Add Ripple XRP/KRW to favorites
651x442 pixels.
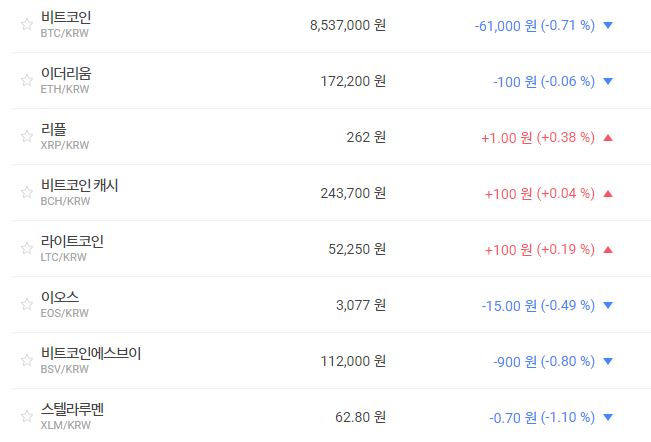(x=27, y=137)
